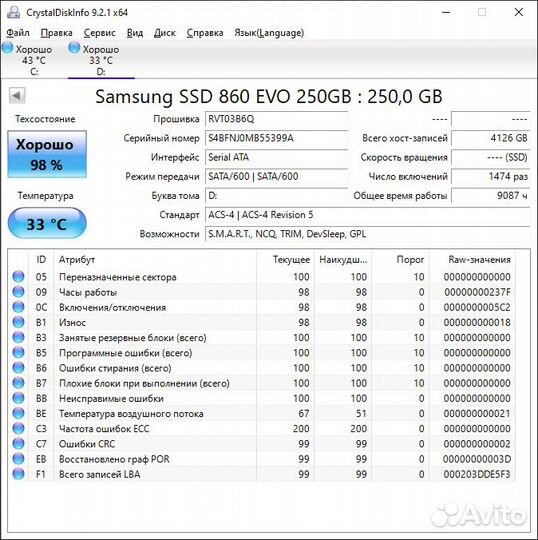Select disk D: tab at 33 °C

pyautogui.click(x=101, y=60)
